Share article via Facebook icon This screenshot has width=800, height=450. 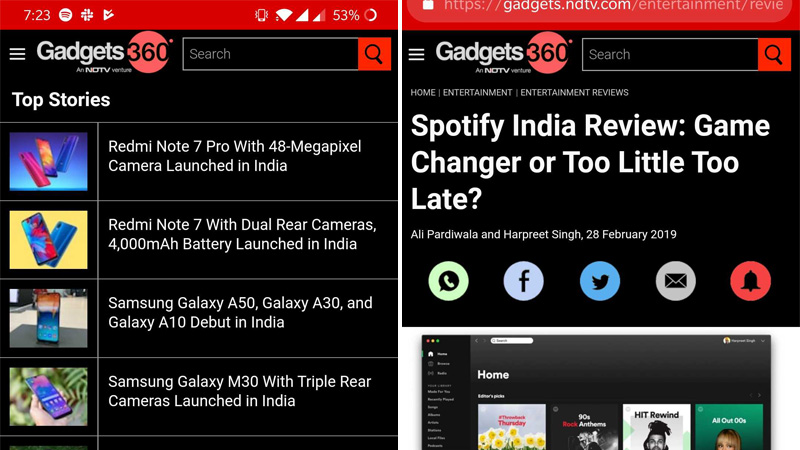523,281
